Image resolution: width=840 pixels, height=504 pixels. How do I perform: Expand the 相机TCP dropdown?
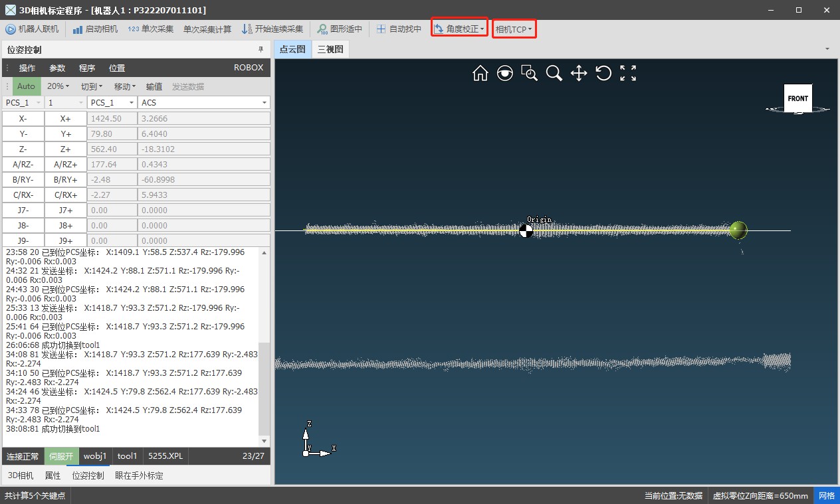[514, 29]
